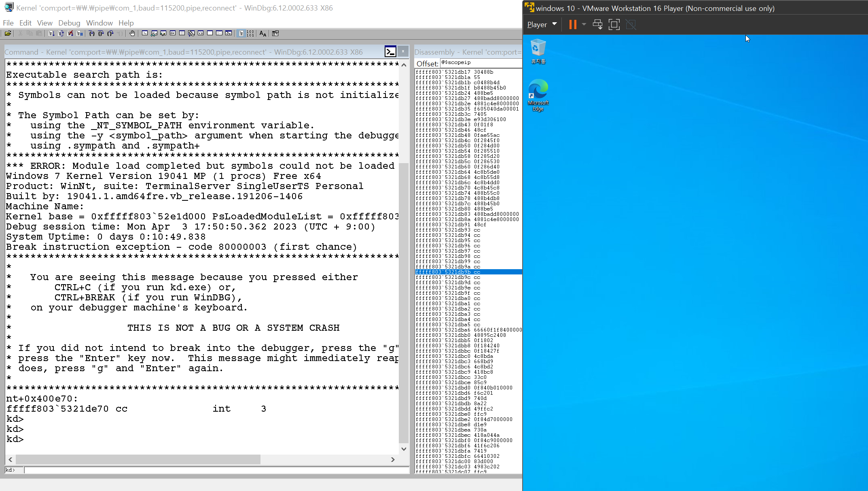Open the Window menu
The width and height of the screenshot is (868, 491).
click(99, 23)
